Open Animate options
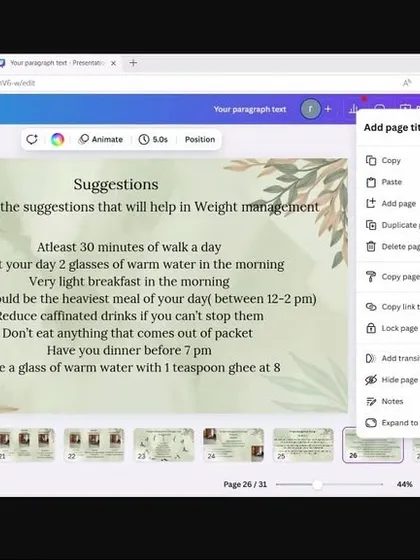420x560 pixels. coord(100,139)
